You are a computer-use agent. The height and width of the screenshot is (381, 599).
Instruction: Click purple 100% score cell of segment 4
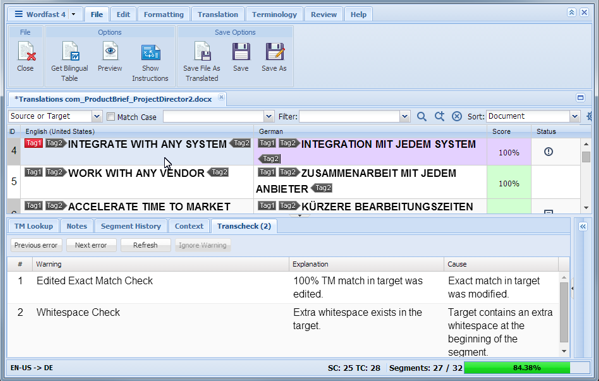click(509, 152)
